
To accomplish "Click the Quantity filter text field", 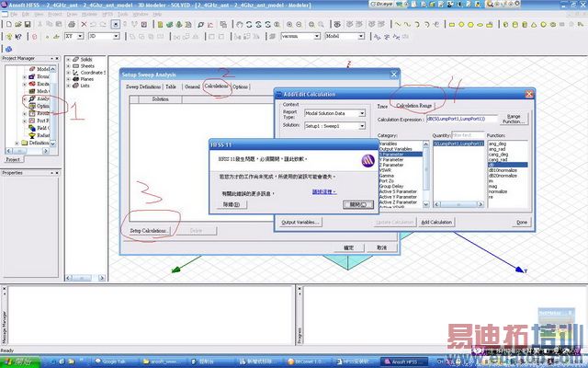I will coord(468,135).
